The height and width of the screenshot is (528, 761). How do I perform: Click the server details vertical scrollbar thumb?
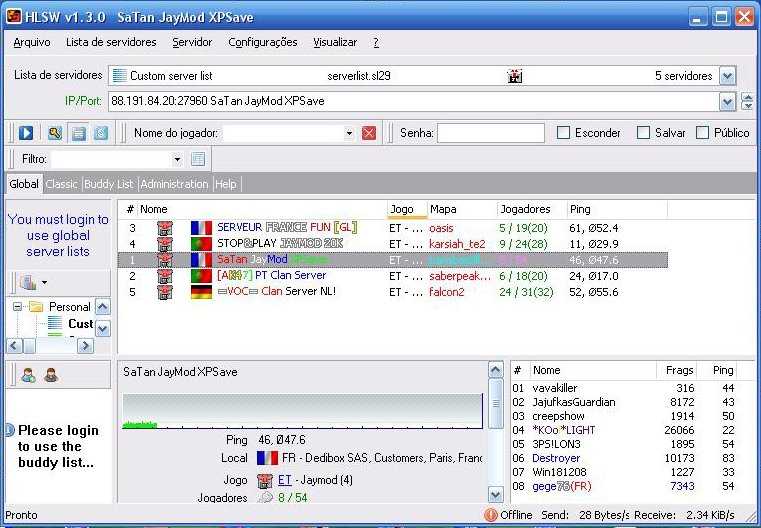(x=496, y=404)
